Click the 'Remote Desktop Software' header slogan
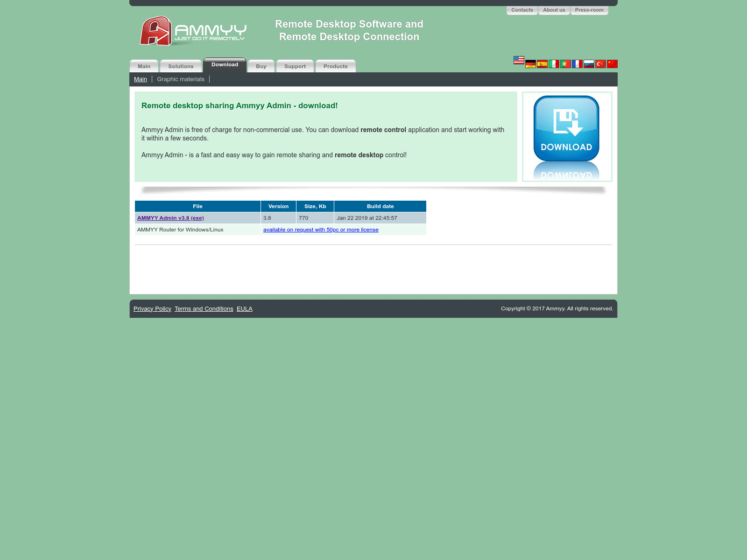Image resolution: width=747 pixels, height=560 pixels. tap(349, 30)
